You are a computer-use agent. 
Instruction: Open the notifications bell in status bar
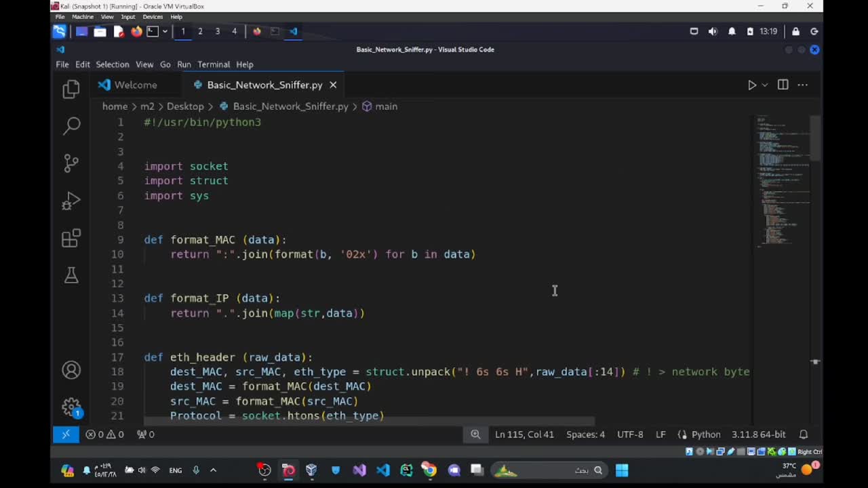pos(804,434)
